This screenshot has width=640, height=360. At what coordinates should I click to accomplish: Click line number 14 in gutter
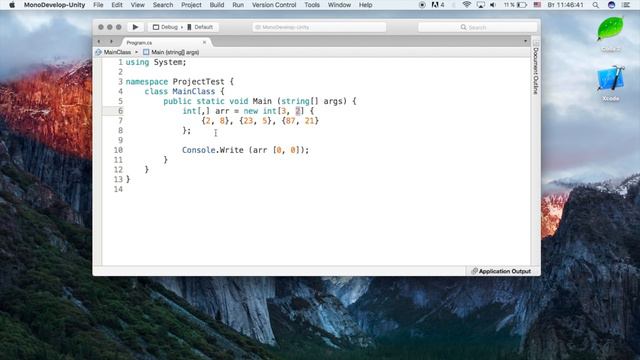pyautogui.click(x=118, y=189)
